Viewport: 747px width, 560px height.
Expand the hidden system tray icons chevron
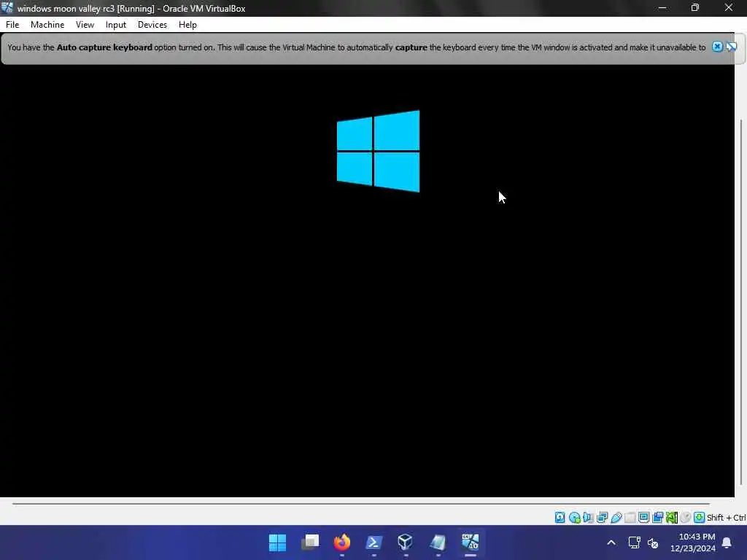(611, 542)
